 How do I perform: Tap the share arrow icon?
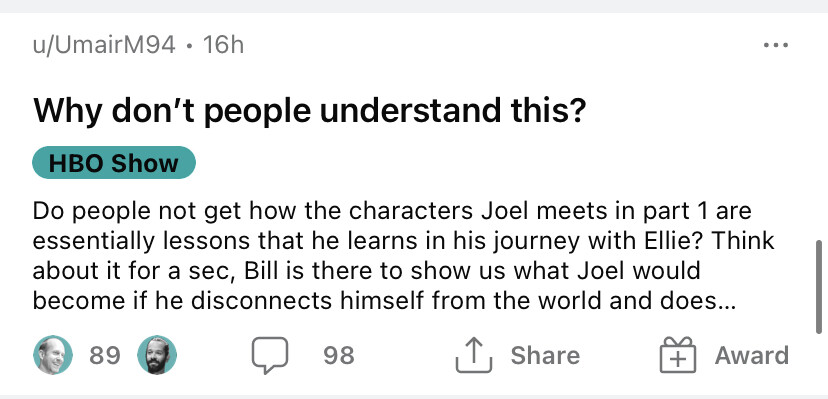tap(474, 355)
